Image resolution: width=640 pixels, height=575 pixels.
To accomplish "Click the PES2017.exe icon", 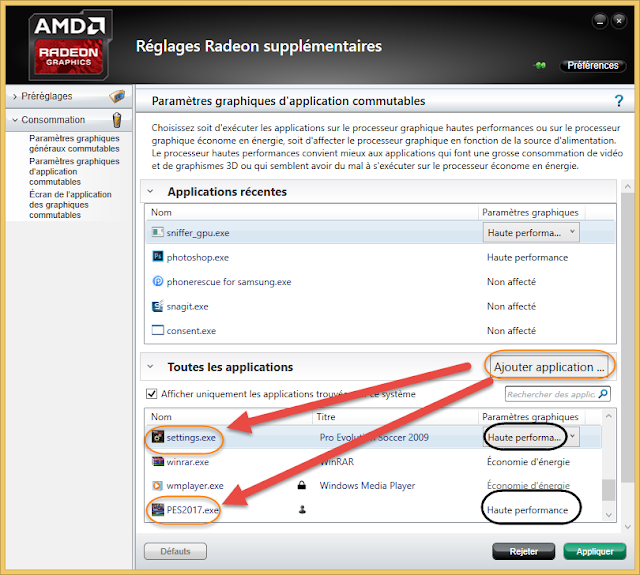I will click(158, 509).
